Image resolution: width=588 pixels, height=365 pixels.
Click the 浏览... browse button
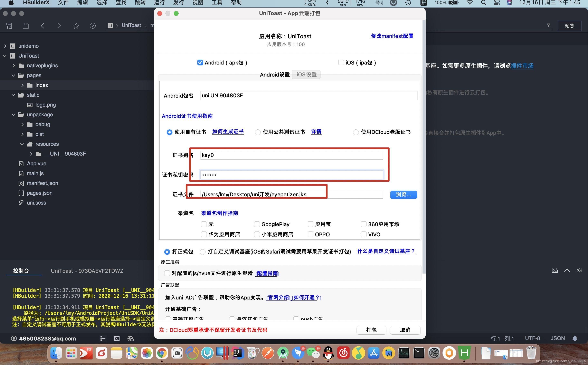coord(404,195)
